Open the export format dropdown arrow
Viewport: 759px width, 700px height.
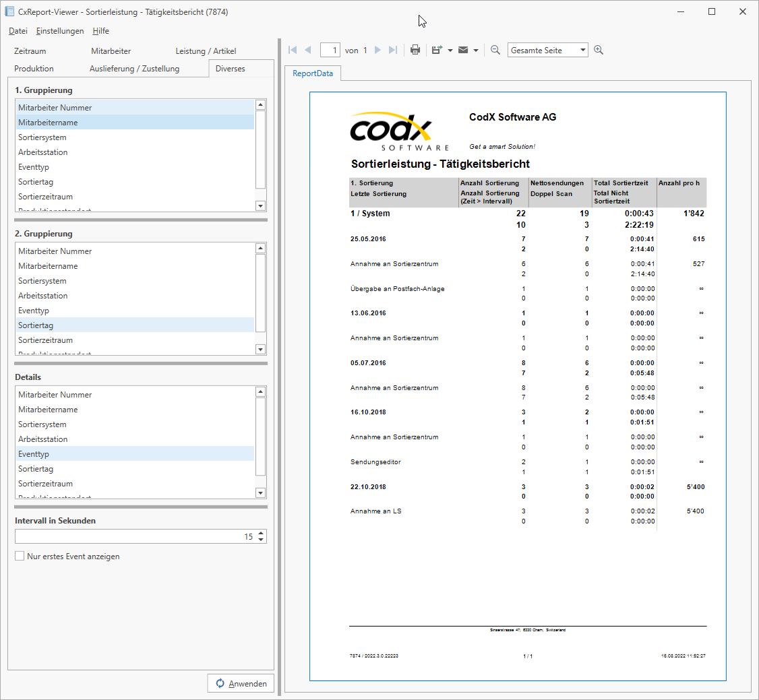(x=450, y=51)
